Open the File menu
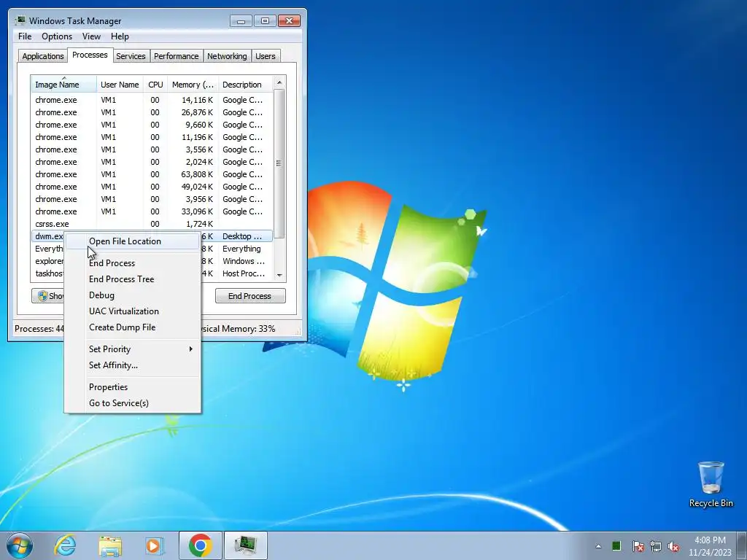 point(25,36)
